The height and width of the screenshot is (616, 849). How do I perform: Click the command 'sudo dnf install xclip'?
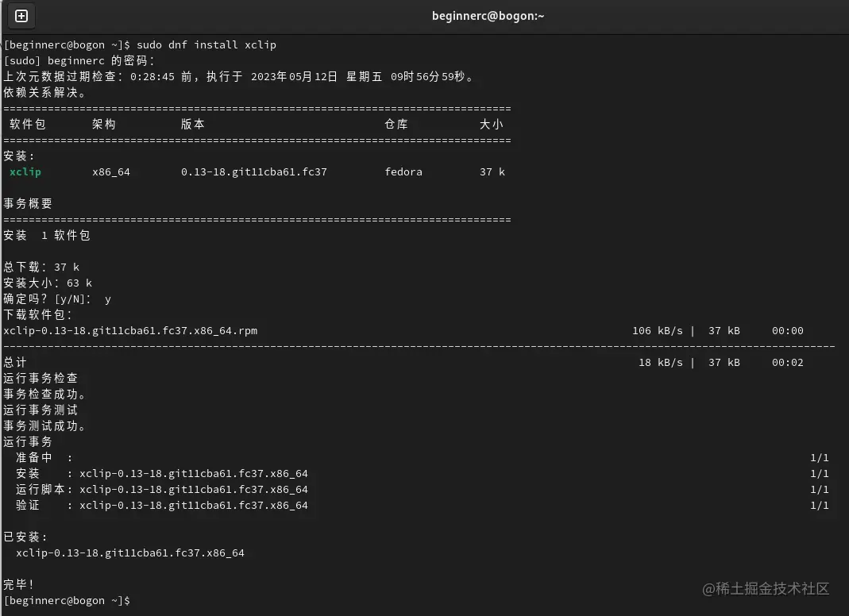pos(206,45)
